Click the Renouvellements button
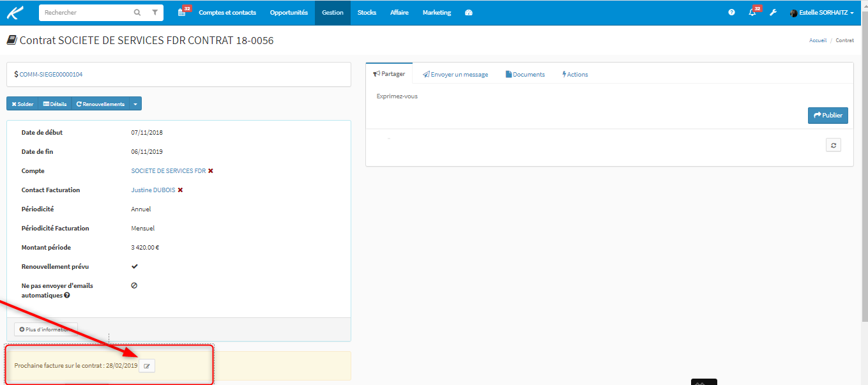 click(100, 104)
